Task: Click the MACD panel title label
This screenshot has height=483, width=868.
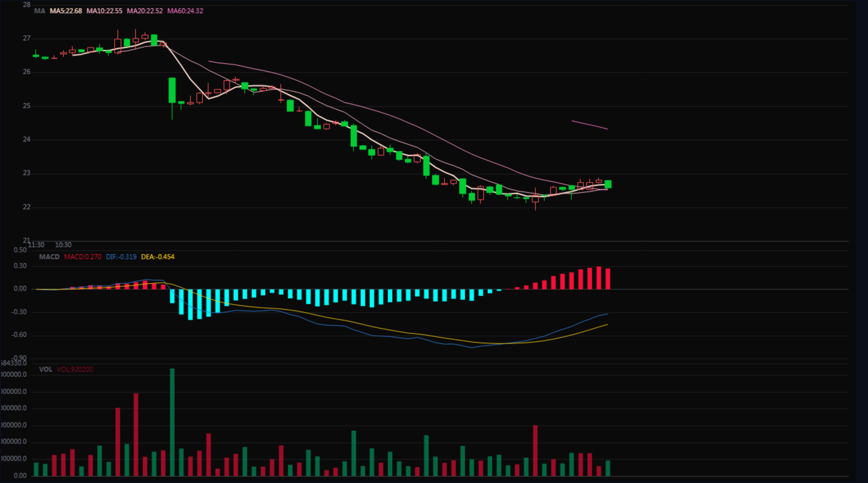Action: (49, 257)
